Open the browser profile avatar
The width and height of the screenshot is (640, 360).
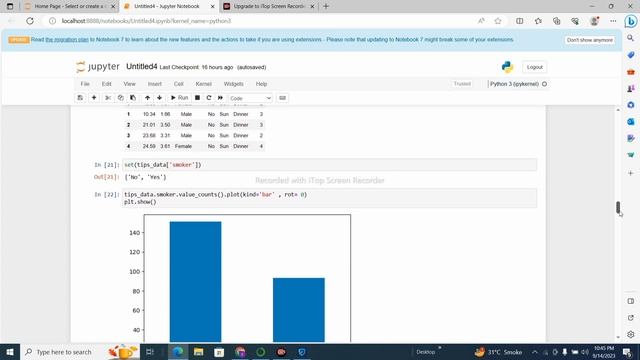click(x=594, y=21)
